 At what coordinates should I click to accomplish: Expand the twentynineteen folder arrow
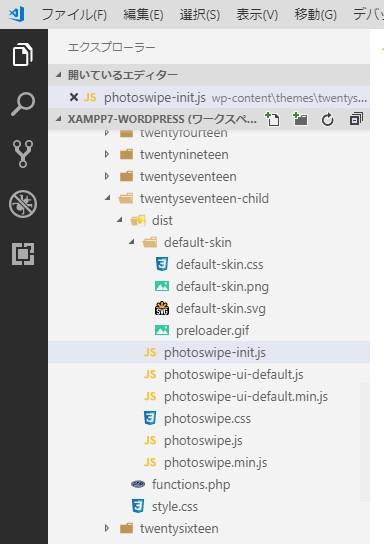click(x=107, y=154)
